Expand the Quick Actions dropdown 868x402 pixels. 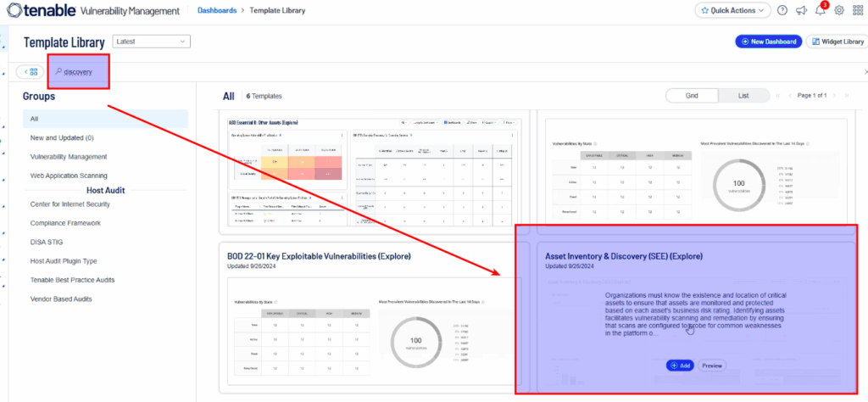point(732,10)
